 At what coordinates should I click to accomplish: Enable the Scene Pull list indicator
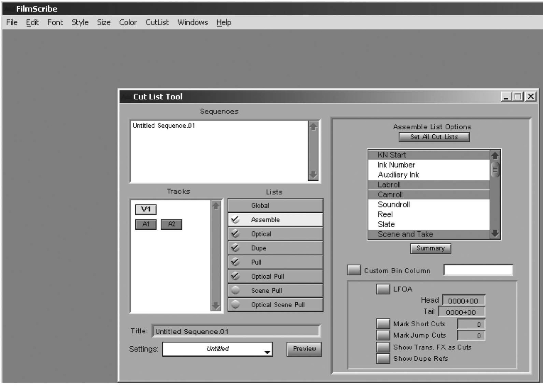[235, 291]
